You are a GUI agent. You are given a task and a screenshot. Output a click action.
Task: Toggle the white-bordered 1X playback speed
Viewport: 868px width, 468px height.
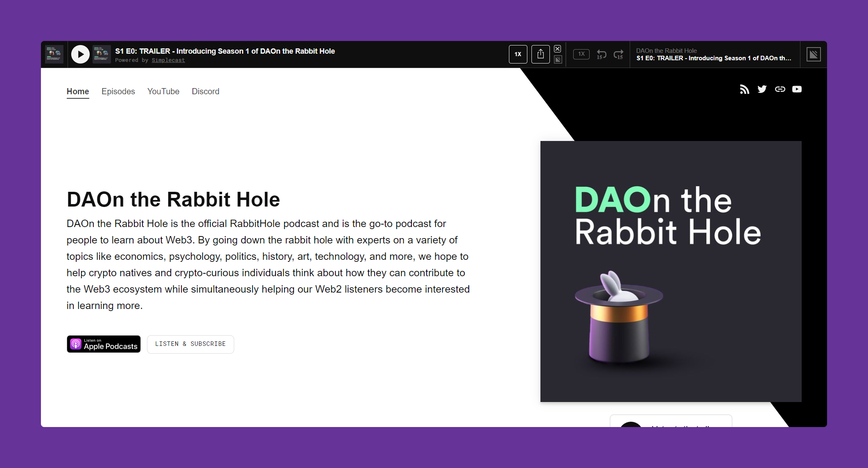tap(518, 54)
